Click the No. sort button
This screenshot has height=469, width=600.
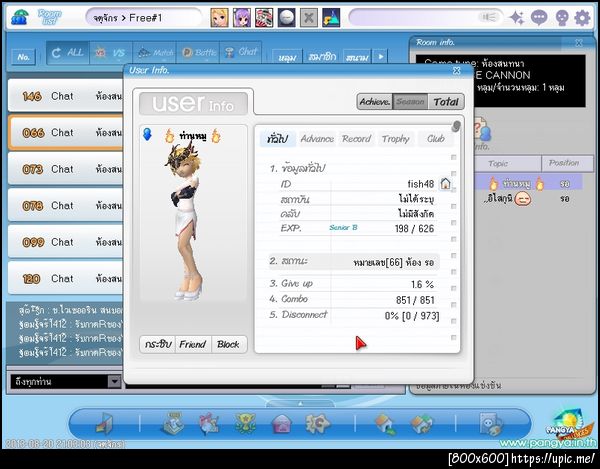24,57
